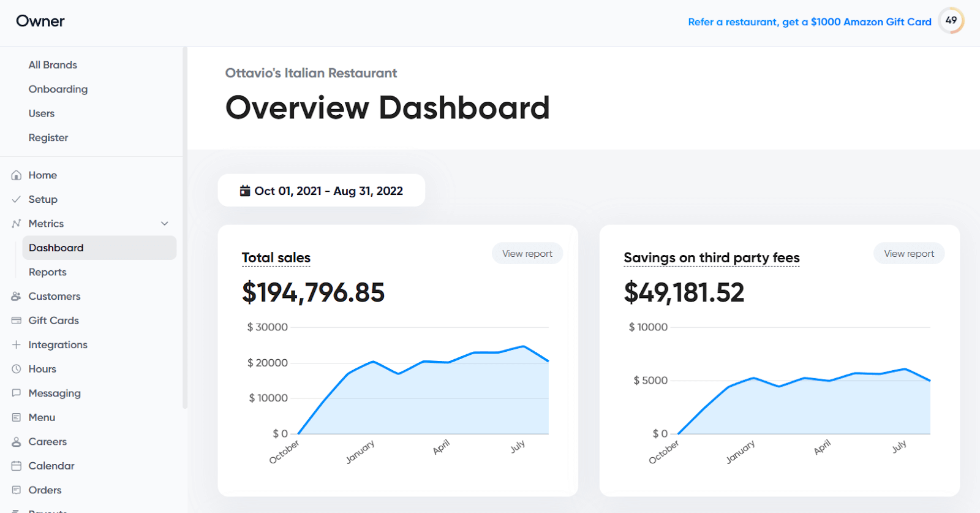Click the Gift Cards card icon

[17, 321]
